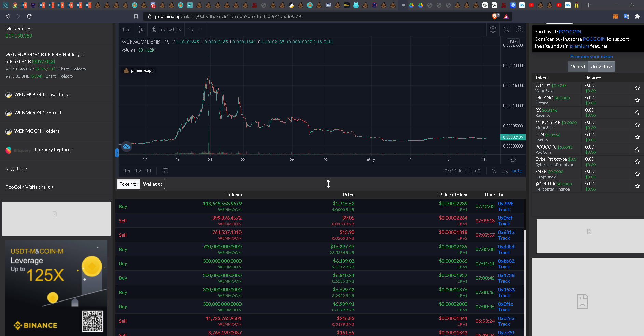Star the ORFANO token
644x336 pixels.
[637, 100]
